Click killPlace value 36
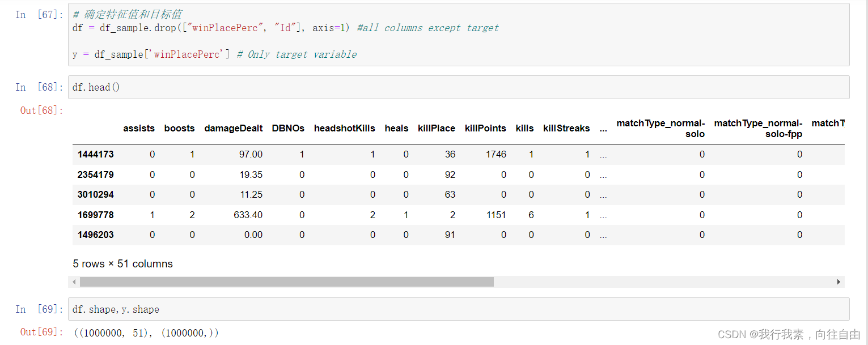This screenshot has width=868, height=345. [450, 154]
